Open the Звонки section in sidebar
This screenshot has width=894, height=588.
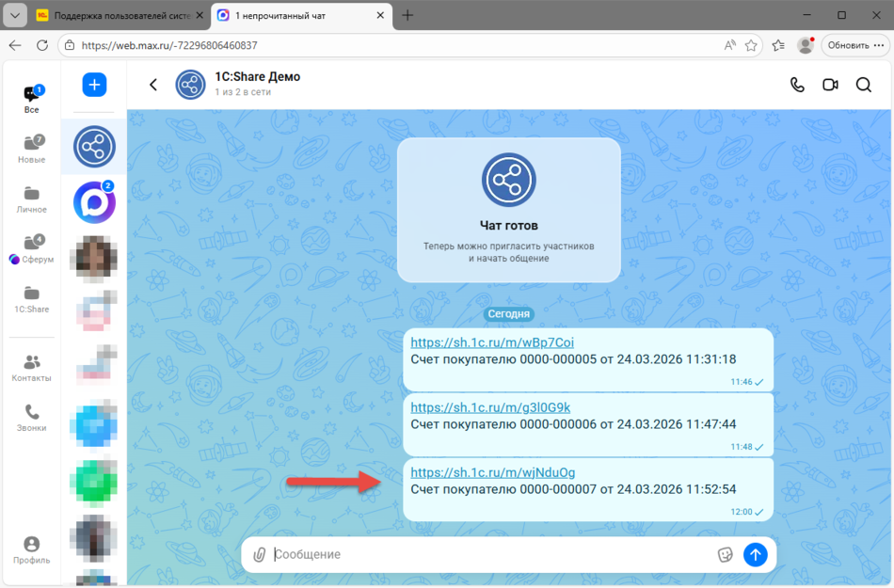pyautogui.click(x=32, y=418)
